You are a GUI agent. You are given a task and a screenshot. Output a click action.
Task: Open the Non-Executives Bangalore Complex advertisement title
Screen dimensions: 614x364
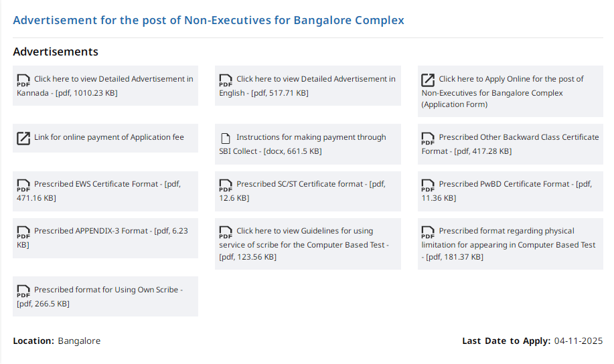click(x=208, y=20)
